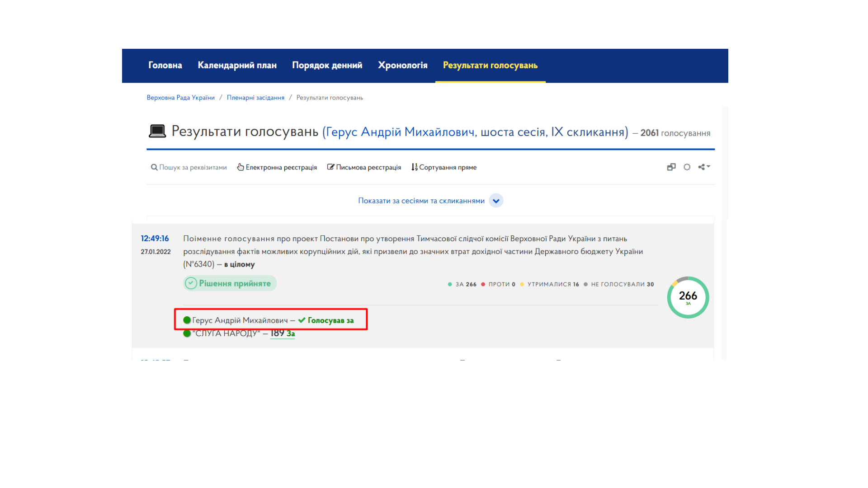868x488 pixels.
Task: Open Пленарні засідання breadcrumb link
Action: [255, 98]
